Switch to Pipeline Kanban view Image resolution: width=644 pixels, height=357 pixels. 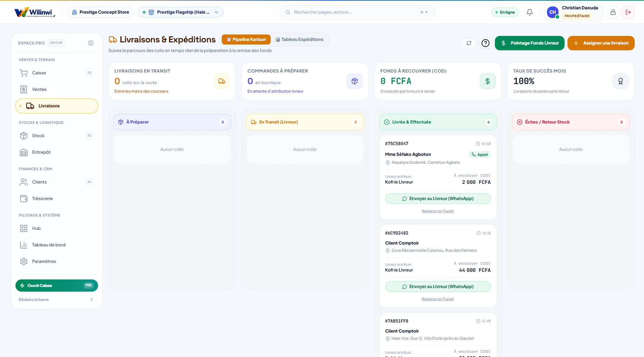point(246,40)
